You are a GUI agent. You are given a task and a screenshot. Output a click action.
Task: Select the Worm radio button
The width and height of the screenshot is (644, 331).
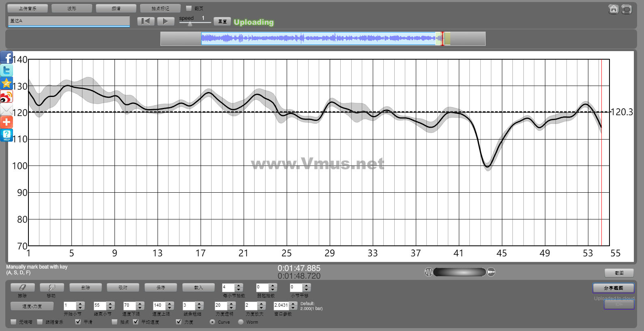[x=241, y=322]
